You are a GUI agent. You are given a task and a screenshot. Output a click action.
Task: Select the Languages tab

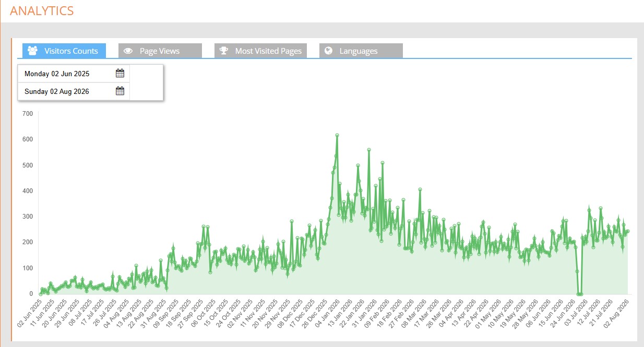(361, 51)
